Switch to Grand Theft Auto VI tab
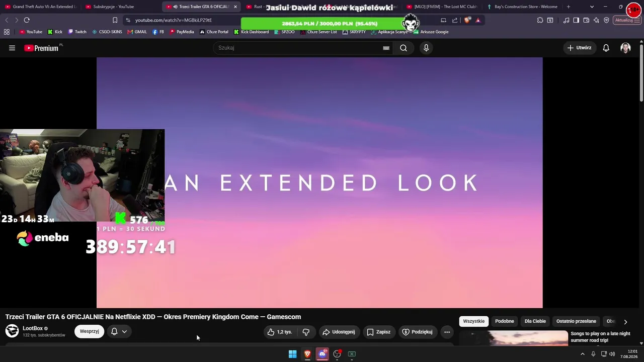This screenshot has height=362, width=644. point(40,7)
